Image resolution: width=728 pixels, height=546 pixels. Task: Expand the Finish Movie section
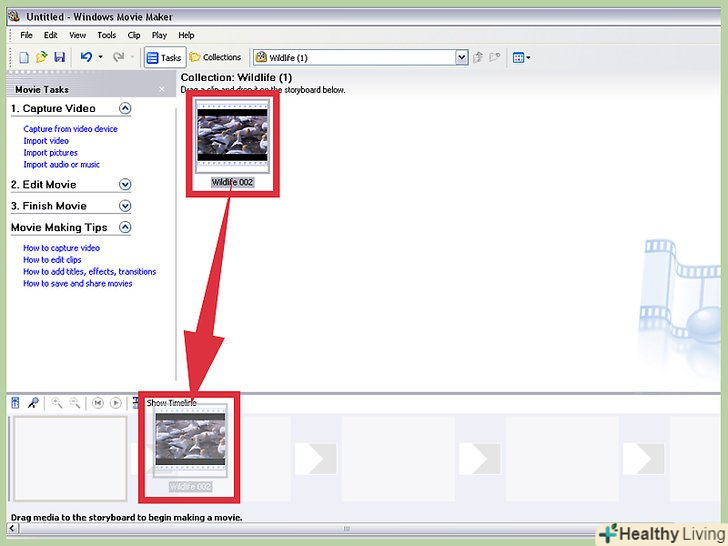125,206
